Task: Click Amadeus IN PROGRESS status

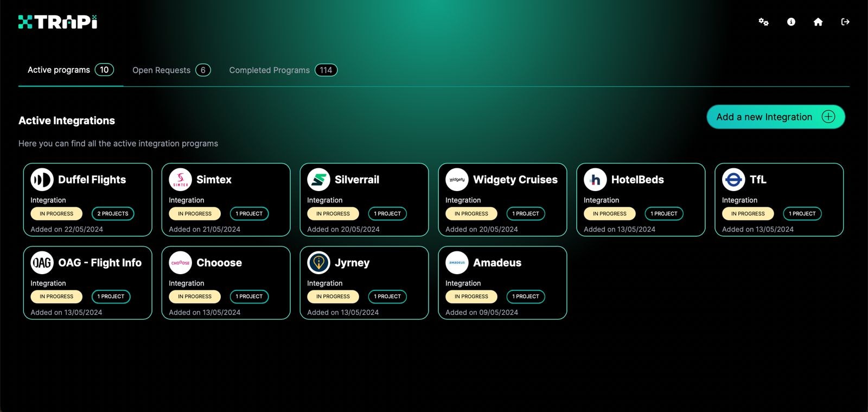Action: click(471, 296)
